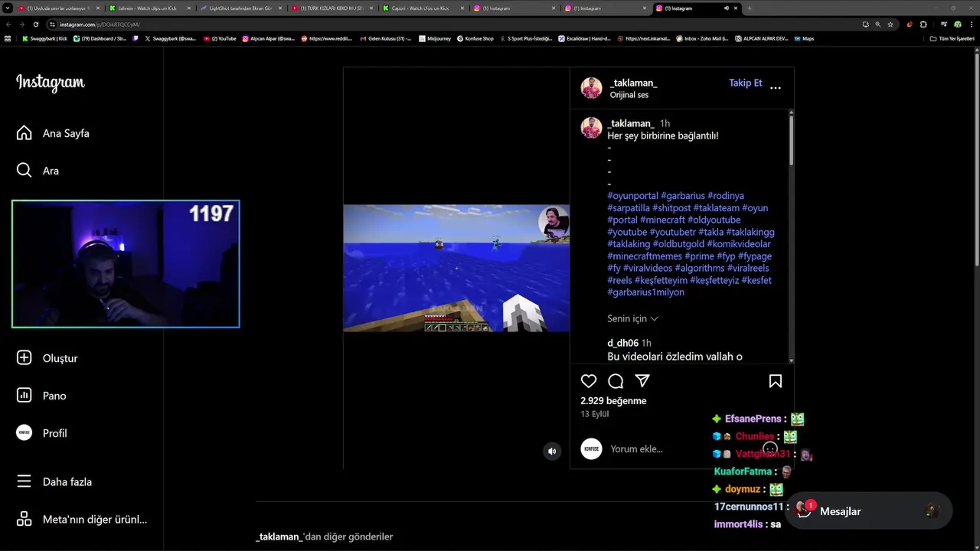Click the Instagram logo in the sidebar
Image resolution: width=980 pixels, height=551 pixels.
[x=51, y=83]
